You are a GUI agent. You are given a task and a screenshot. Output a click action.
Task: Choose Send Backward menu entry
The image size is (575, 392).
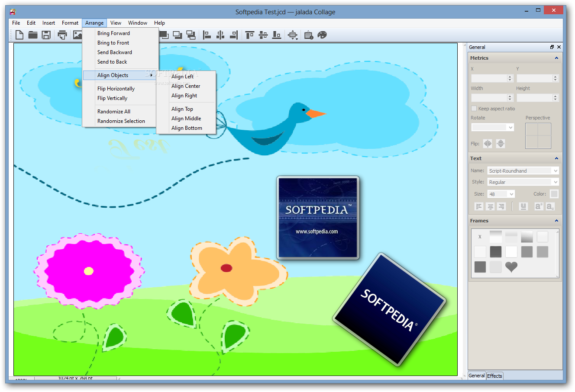pos(120,52)
